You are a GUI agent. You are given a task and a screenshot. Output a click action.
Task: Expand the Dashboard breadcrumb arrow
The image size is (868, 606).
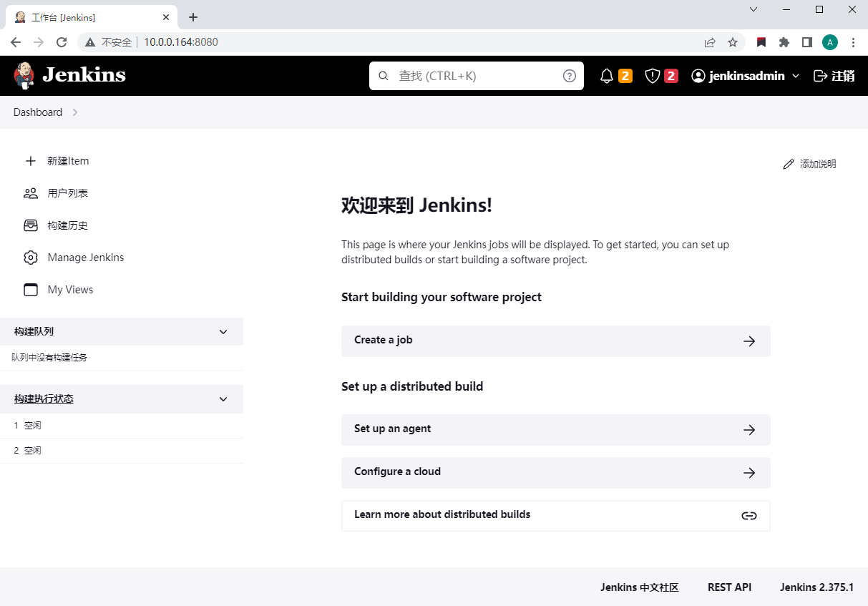tap(75, 112)
